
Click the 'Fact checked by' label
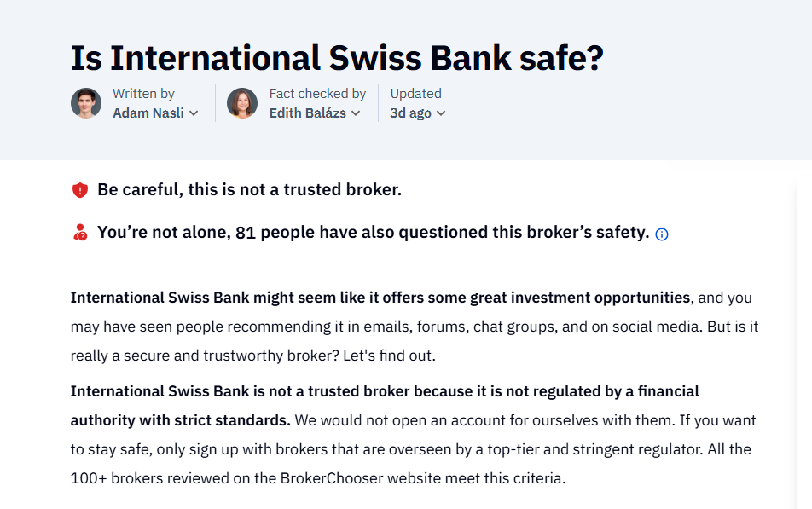[317, 94]
